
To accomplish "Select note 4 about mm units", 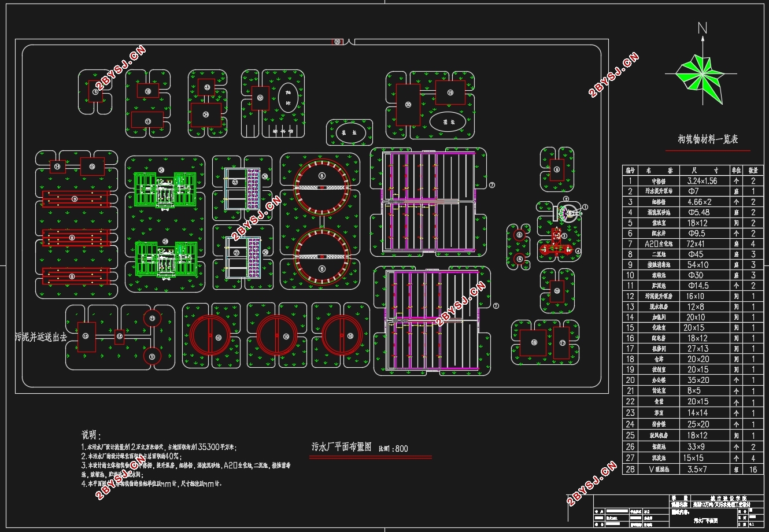I will [151, 483].
